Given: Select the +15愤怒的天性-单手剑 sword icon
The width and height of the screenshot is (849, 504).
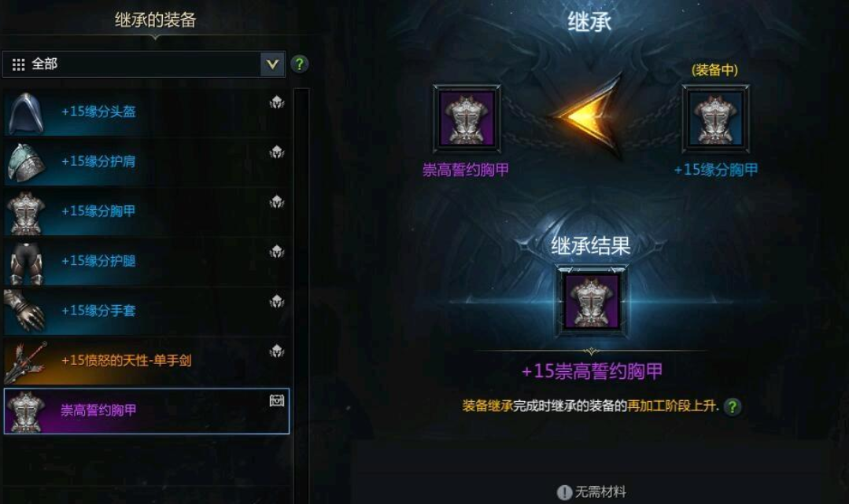Looking at the screenshot, I should (26, 362).
